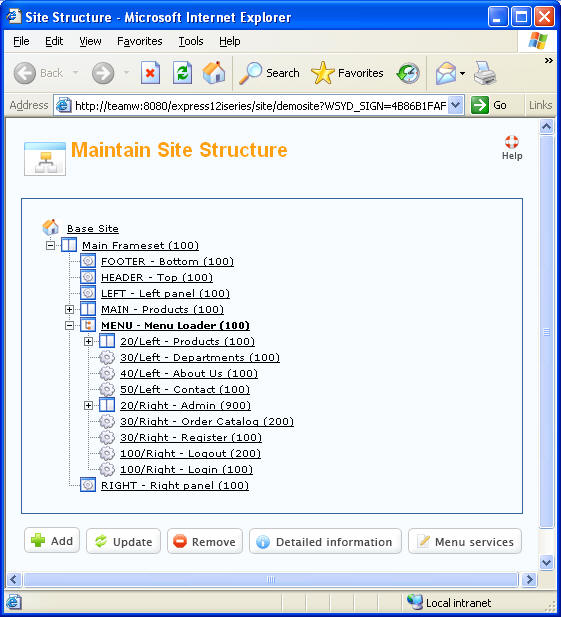The height and width of the screenshot is (617, 561).
Task: Click the MENU Menu Loader node icon
Action: pos(88,325)
